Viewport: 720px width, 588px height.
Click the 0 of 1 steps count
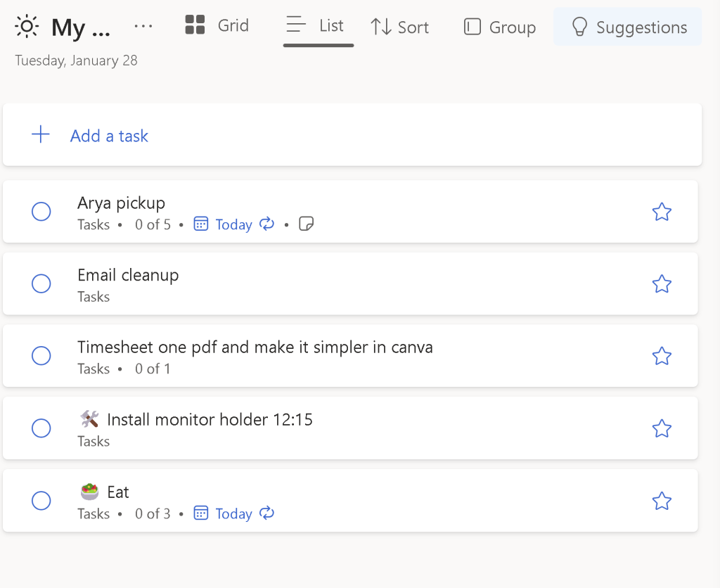click(153, 369)
